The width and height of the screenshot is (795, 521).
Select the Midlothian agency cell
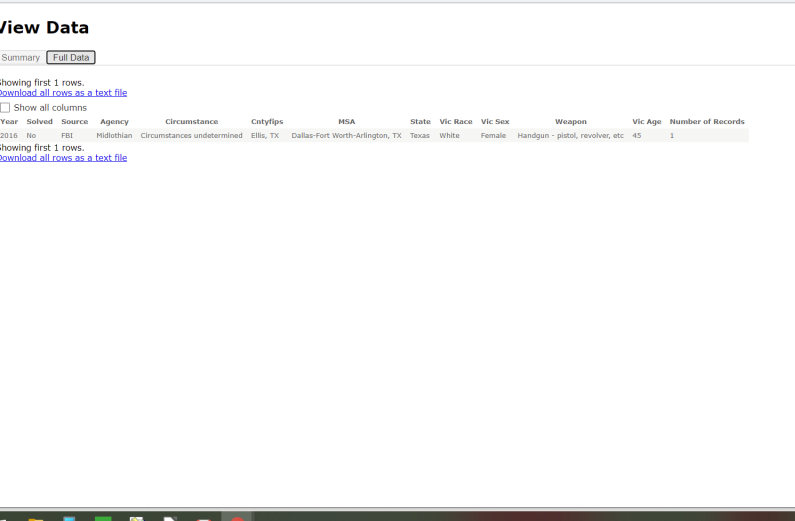click(114, 136)
